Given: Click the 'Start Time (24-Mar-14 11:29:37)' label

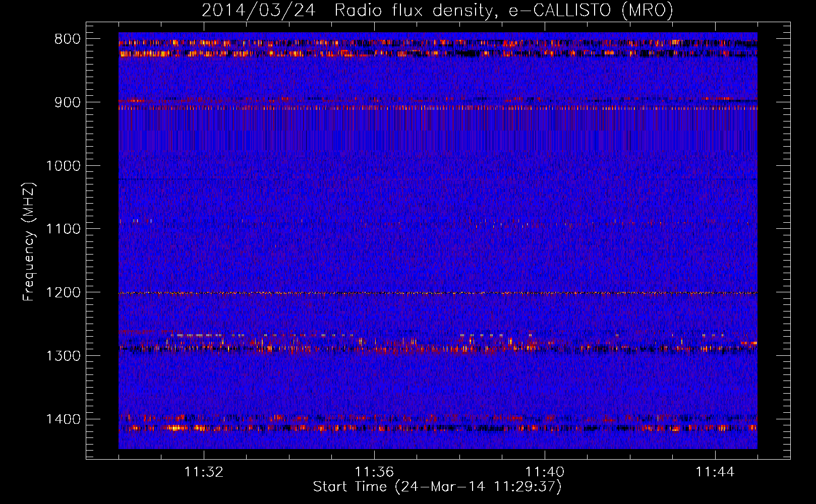Looking at the screenshot, I should pos(437,487).
